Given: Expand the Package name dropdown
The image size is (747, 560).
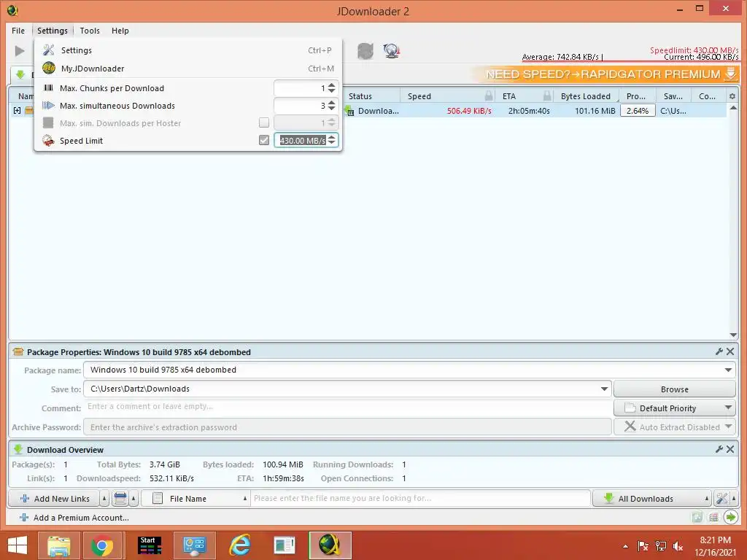Looking at the screenshot, I should pos(728,370).
